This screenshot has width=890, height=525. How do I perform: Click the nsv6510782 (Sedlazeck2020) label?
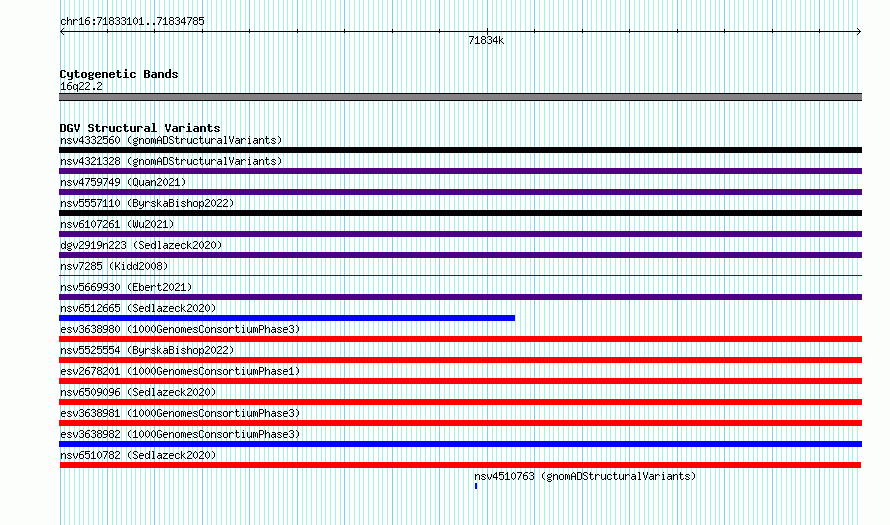(x=138, y=455)
